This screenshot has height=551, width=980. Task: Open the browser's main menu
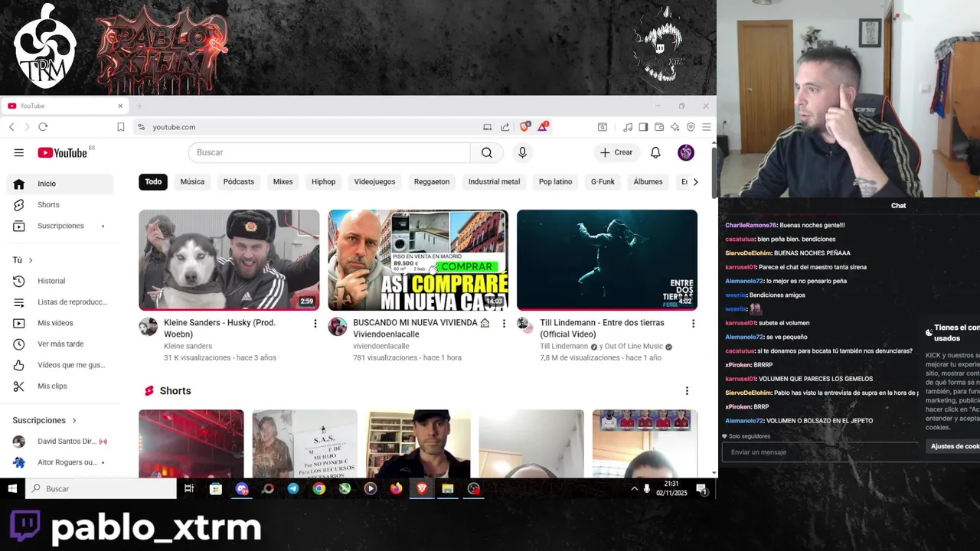pos(706,127)
